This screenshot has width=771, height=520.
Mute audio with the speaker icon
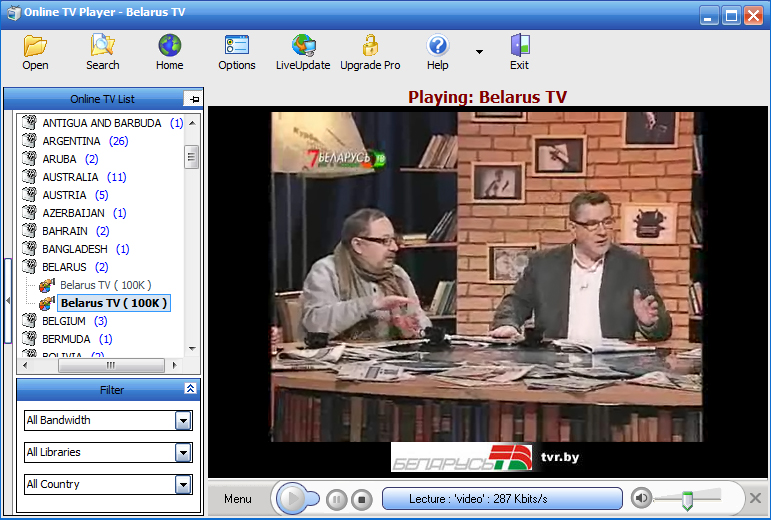tap(641, 498)
